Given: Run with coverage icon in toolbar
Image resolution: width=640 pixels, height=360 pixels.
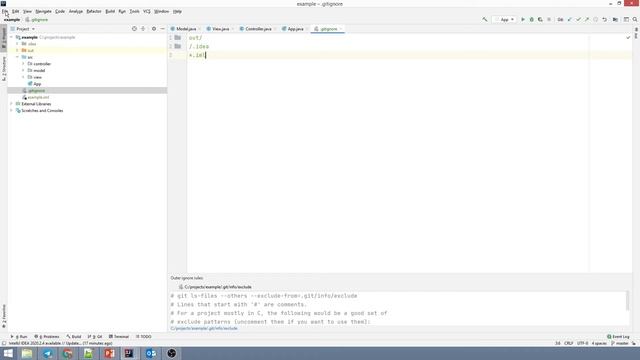Looking at the screenshot, I should pyautogui.click(x=540, y=20).
